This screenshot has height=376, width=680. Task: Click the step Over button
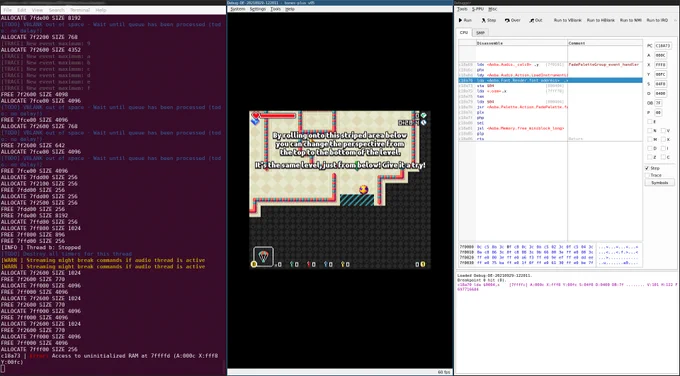point(512,20)
